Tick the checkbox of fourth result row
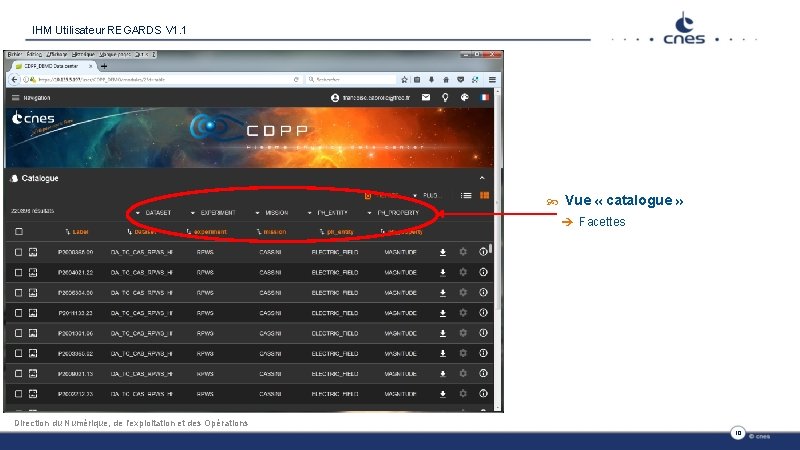Image resolution: width=800 pixels, height=450 pixels. pyautogui.click(x=18, y=313)
